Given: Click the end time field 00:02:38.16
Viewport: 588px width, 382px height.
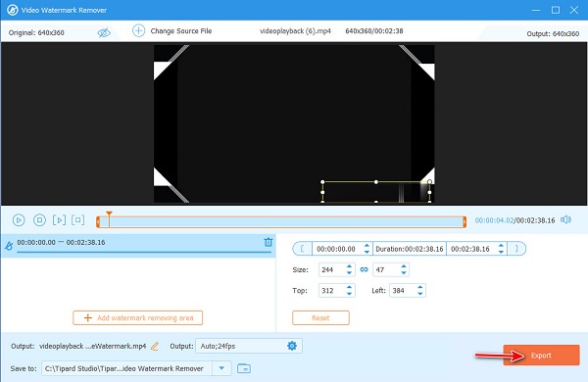Looking at the screenshot, I should pos(470,249).
